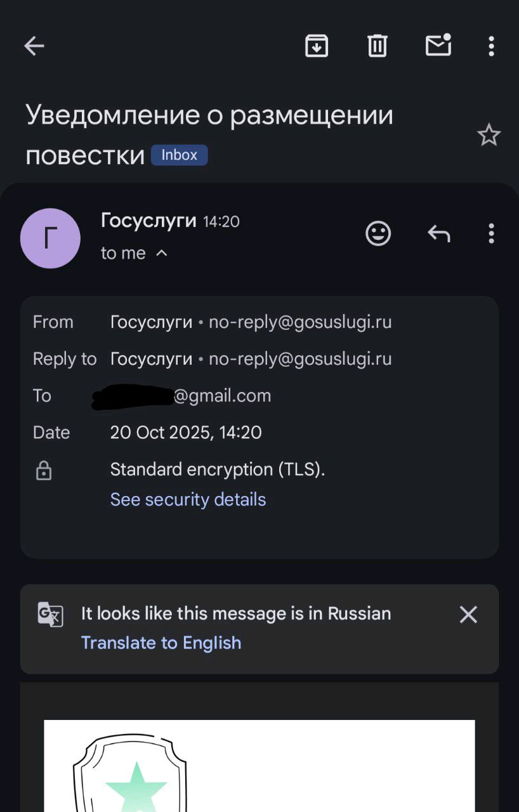519x812 pixels.
Task: Tap the translate language icon
Action: point(51,615)
